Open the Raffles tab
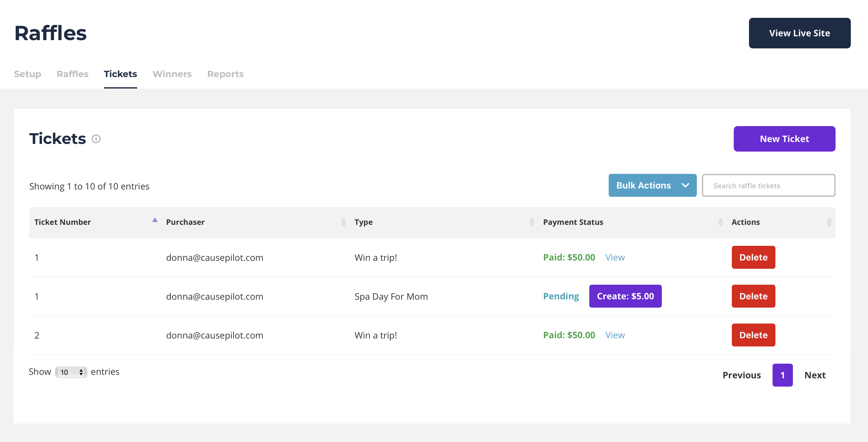Viewport: 868px width, 442px height. click(73, 74)
